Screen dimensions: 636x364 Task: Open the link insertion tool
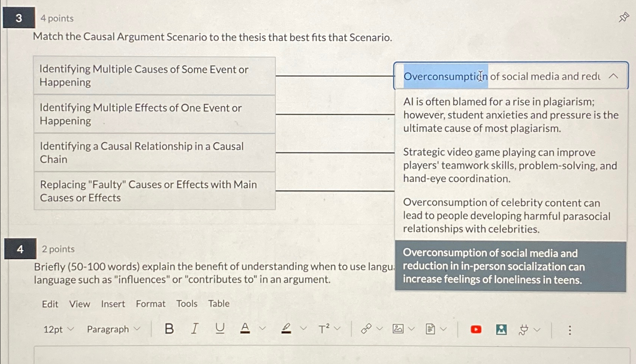[367, 329]
